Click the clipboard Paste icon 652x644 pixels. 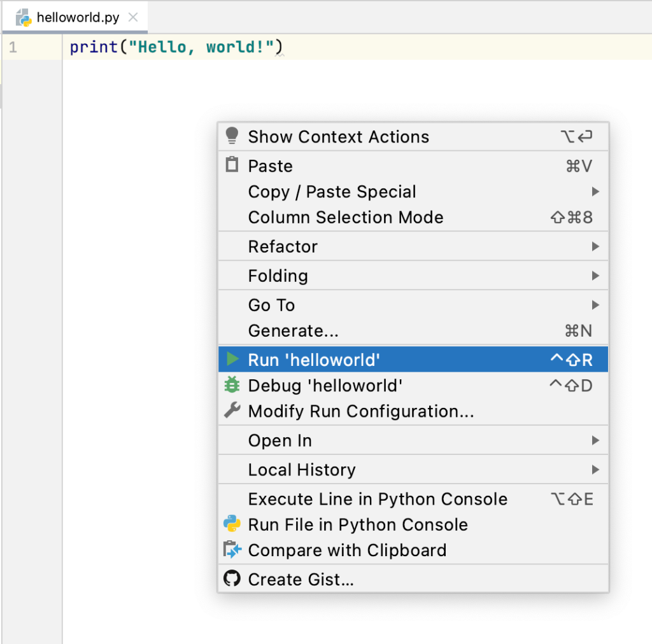click(x=232, y=165)
